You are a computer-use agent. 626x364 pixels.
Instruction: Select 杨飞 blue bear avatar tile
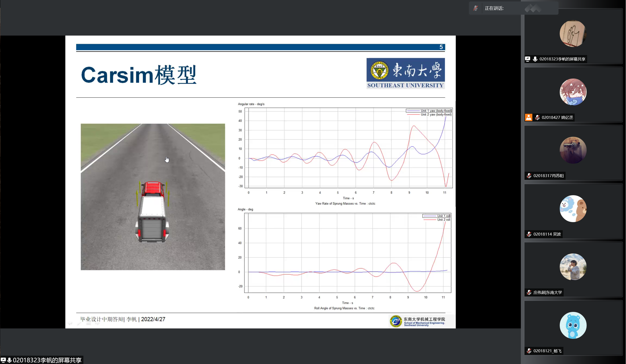573,325
